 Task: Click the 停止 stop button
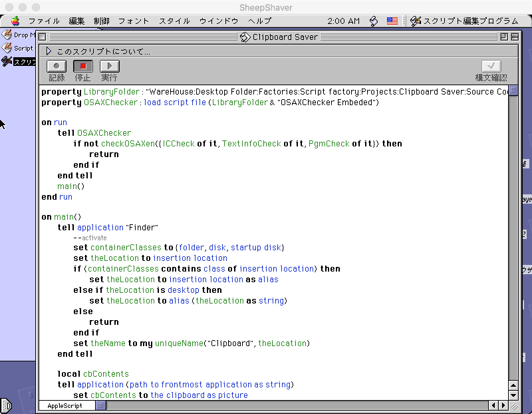(x=82, y=66)
